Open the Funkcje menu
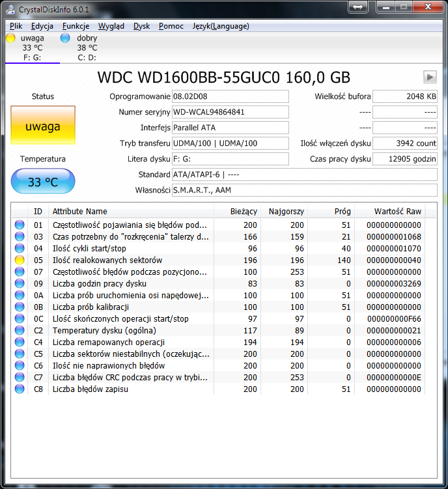Viewport: 448px width, 489px height. coord(76,26)
